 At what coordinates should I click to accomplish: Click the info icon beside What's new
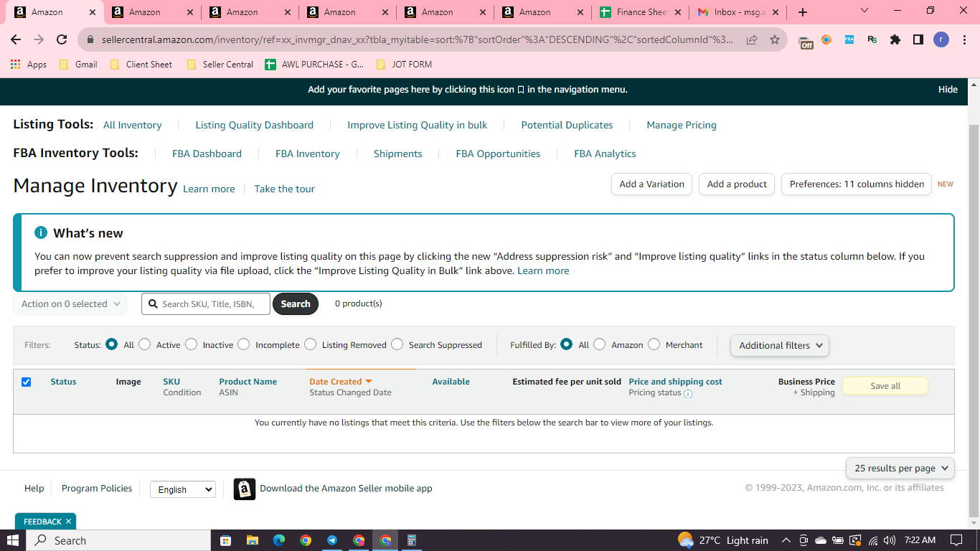click(41, 233)
